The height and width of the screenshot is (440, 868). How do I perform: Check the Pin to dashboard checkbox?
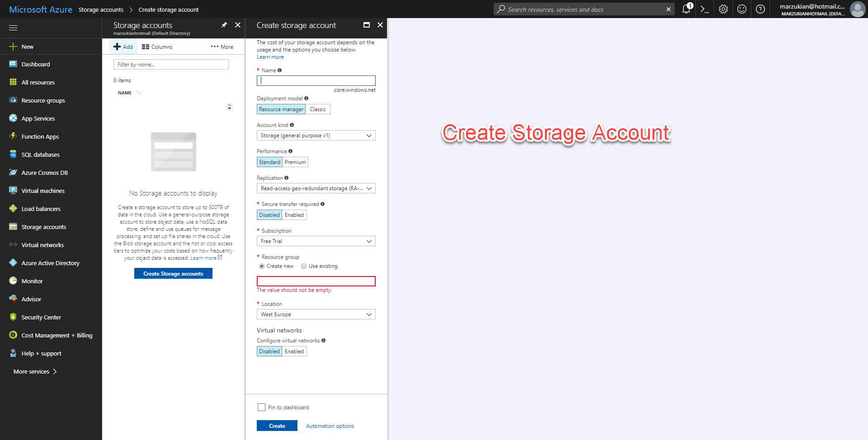pos(261,407)
